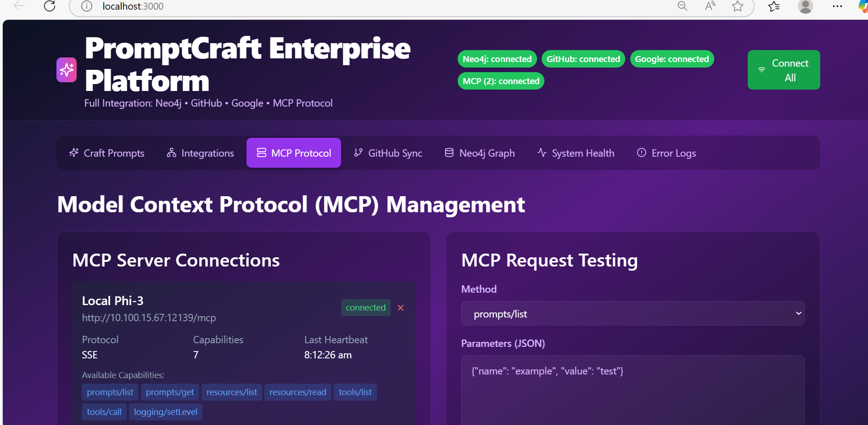The image size is (868, 425).
Task: Click inside the Parameters (JSON) text area
Action: point(633,390)
